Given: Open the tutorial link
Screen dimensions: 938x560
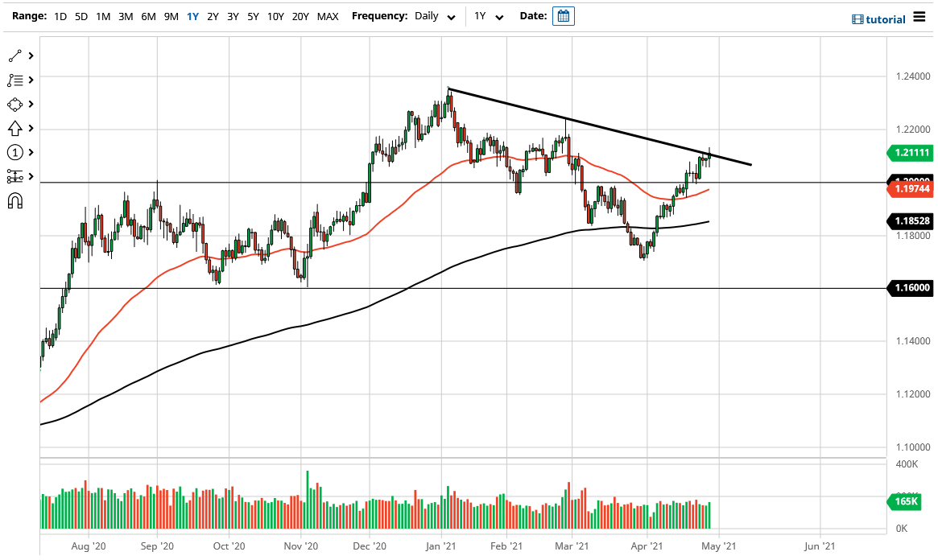Looking at the screenshot, I should (x=878, y=19).
